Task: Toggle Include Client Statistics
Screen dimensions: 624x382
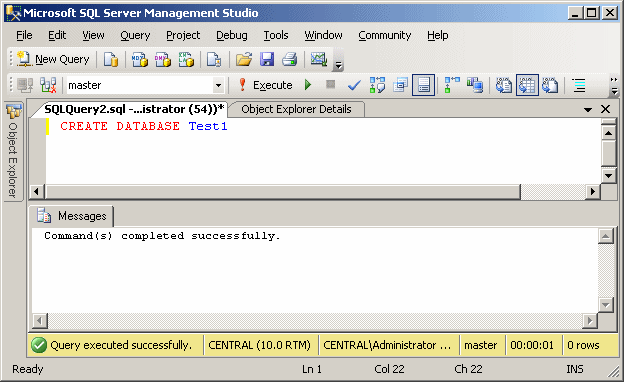Action: (475, 85)
